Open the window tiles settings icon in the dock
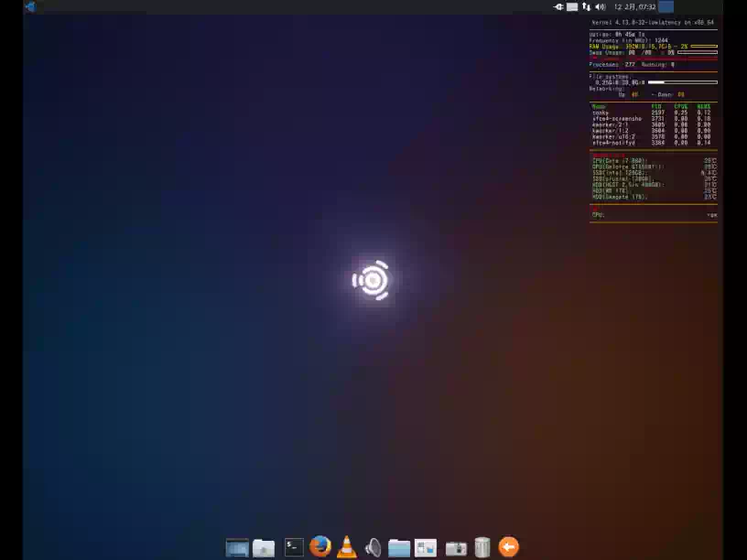Screen dimensions: 747x560 tap(426, 547)
